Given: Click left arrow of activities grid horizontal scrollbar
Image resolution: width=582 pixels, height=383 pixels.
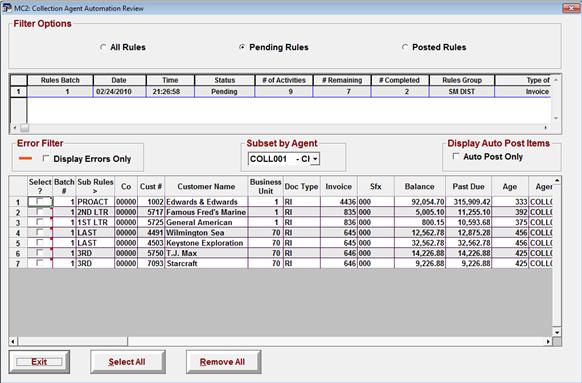Looking at the screenshot, I should click(13, 341).
